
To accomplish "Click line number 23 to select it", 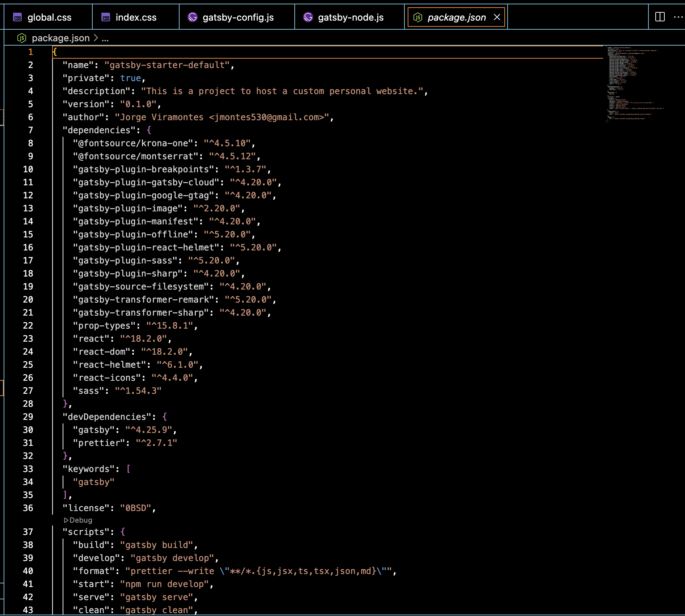I will pos(28,338).
